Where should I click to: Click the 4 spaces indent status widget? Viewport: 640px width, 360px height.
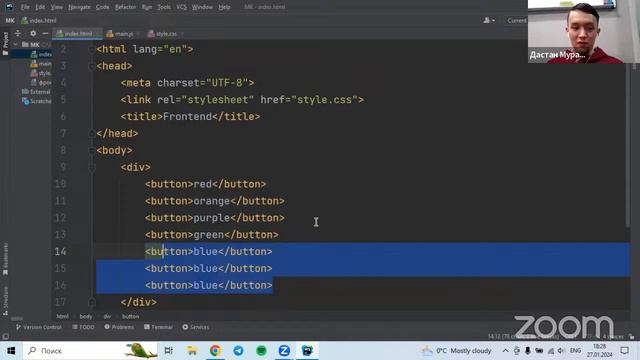point(613,337)
